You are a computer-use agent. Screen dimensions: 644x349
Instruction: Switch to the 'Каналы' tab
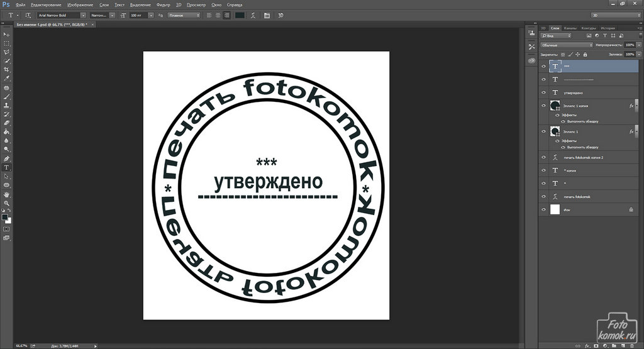point(570,28)
